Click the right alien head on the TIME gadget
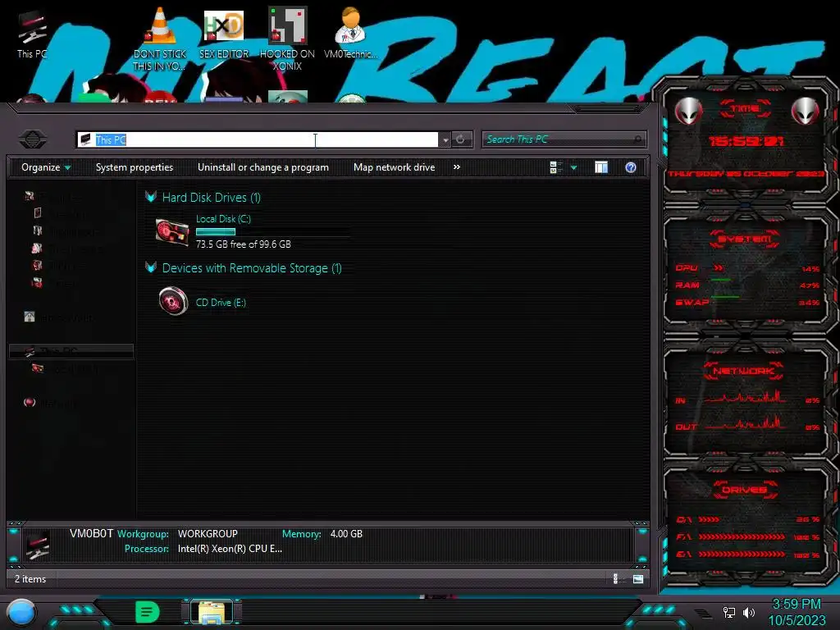 coord(806,112)
